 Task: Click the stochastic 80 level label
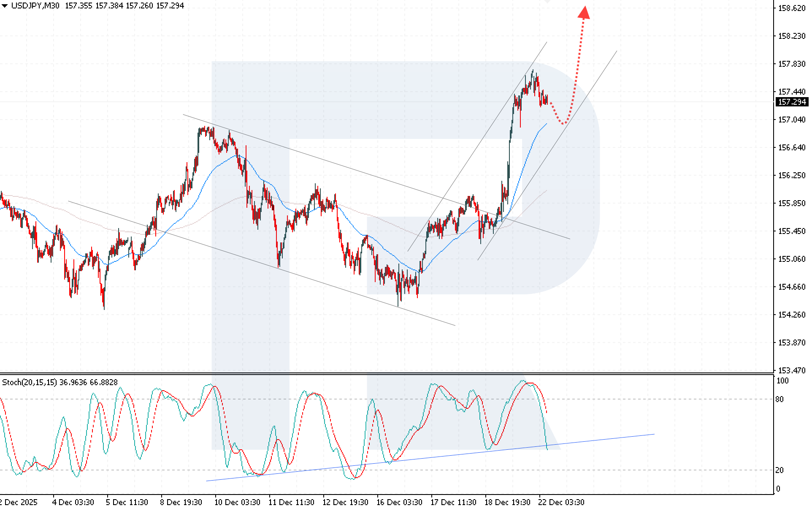click(x=780, y=399)
